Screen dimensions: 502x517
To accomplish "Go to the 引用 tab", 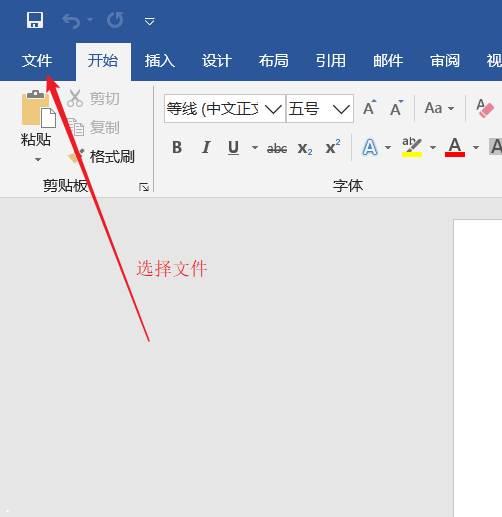I will 331,61.
